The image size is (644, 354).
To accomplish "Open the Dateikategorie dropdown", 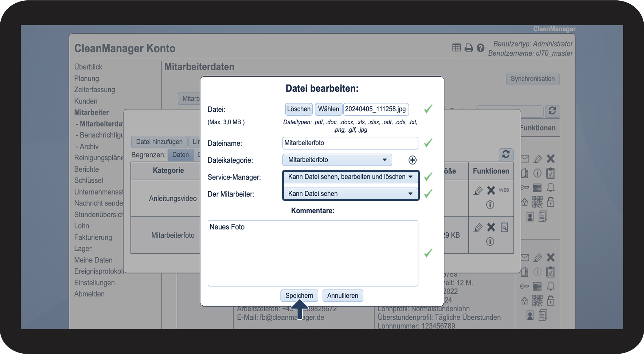I will coord(337,160).
